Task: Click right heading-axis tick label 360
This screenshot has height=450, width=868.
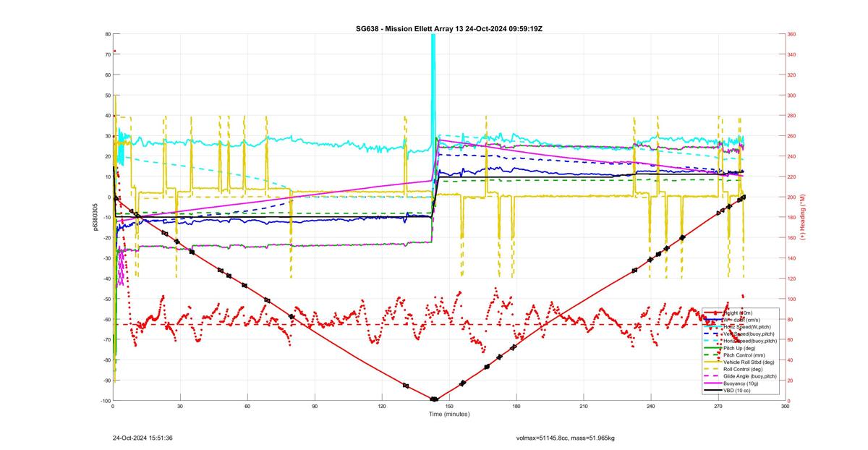Action: pos(792,34)
